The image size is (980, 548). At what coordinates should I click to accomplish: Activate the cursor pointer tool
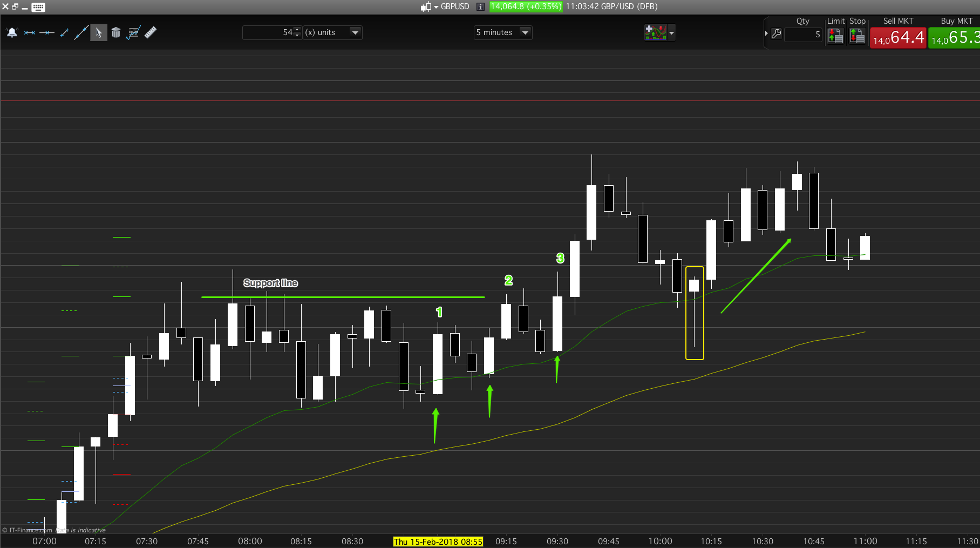coord(98,33)
